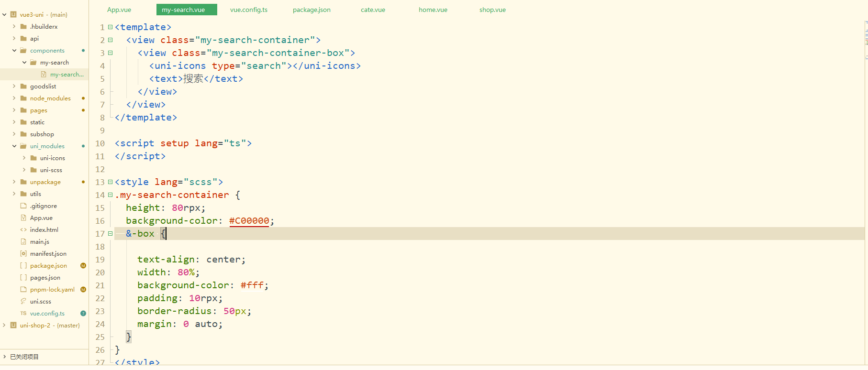Click the TS icon beside vue.config.ts
Viewport: 868px width, 370px height.
(23, 314)
